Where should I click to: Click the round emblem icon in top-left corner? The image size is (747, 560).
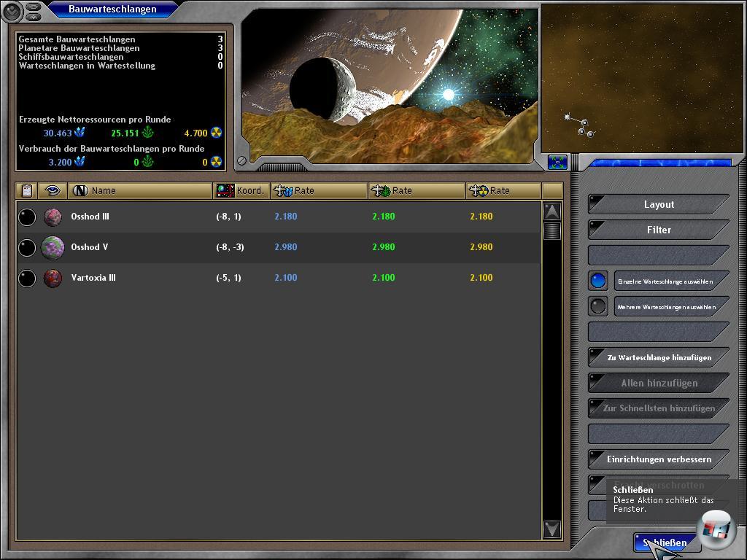[12, 11]
